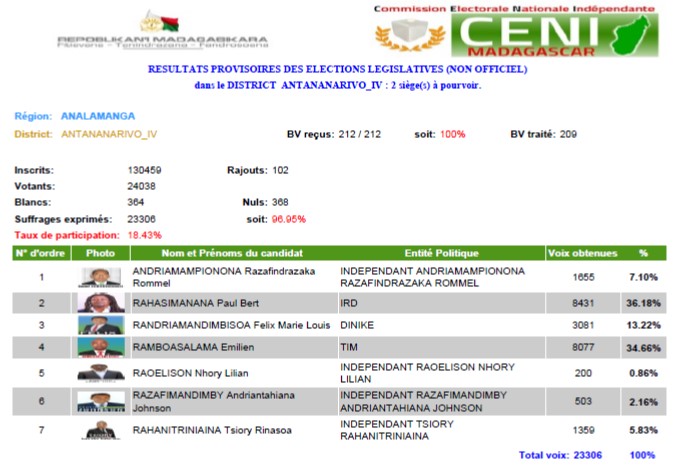Click order number 7 in the table
The height and width of the screenshot is (473, 681).
coord(41,430)
